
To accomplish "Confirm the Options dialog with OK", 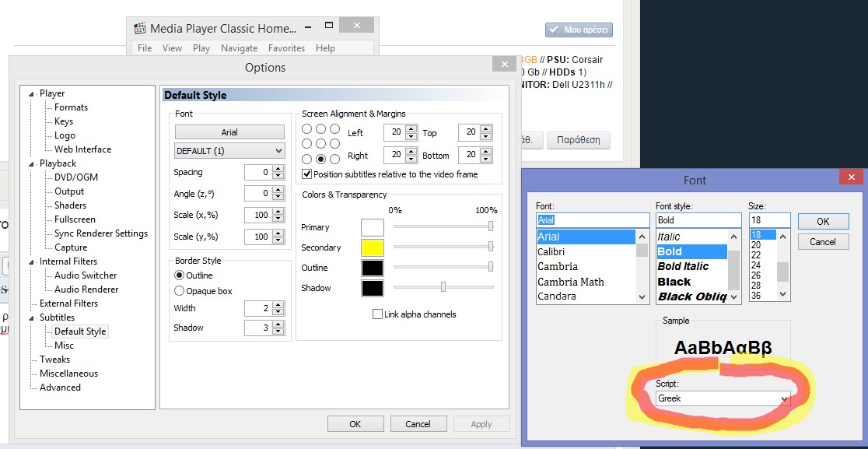I will pyautogui.click(x=355, y=424).
